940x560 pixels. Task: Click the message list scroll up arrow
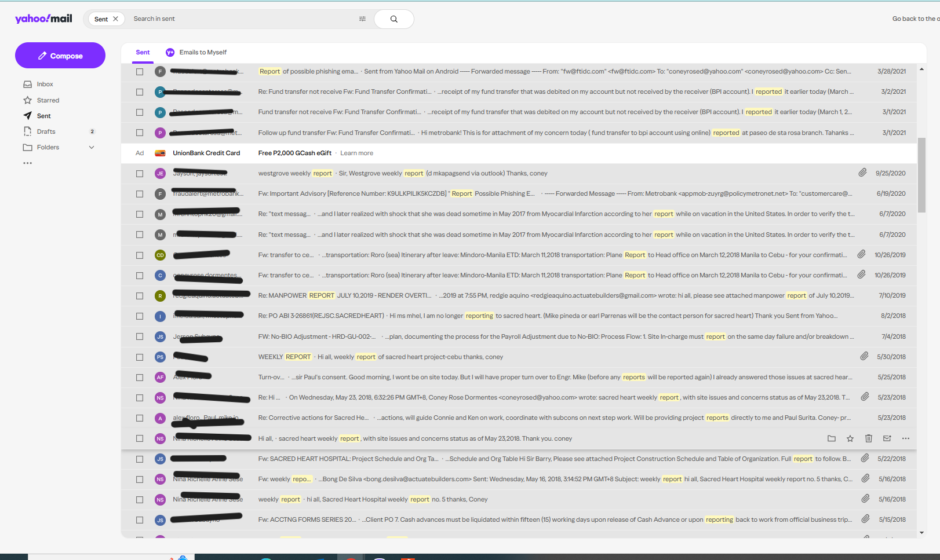[x=921, y=69]
